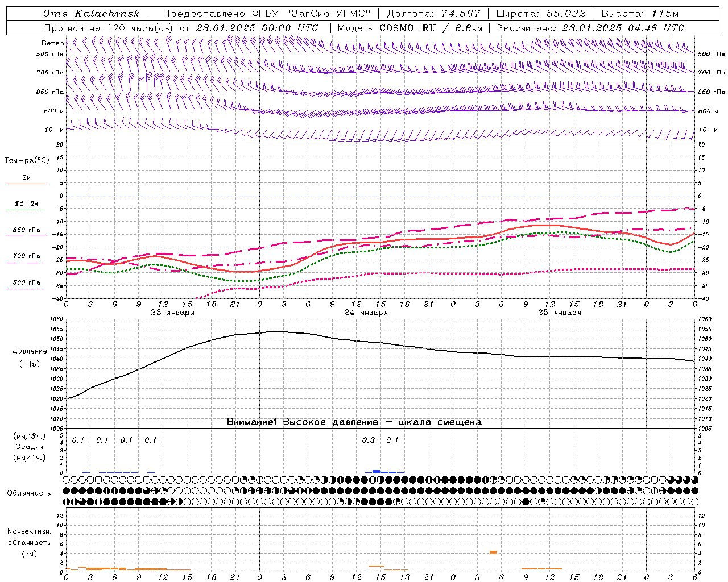Select the forecast line Прогноз на 120 часа(ов)
The width and height of the screenshot is (728, 582).
point(110,28)
